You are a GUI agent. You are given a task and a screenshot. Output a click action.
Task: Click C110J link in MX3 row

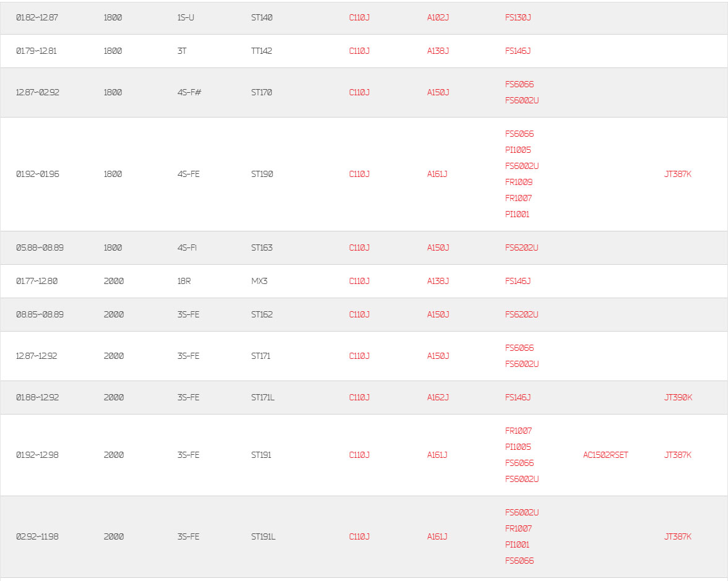[359, 281]
